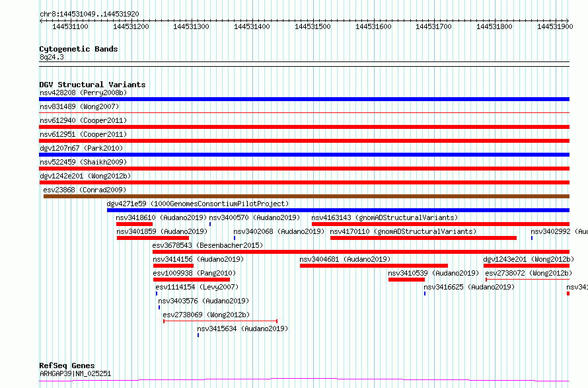Select the thin red line under esv2738072
The width and height of the screenshot is (588, 388).
(528, 280)
